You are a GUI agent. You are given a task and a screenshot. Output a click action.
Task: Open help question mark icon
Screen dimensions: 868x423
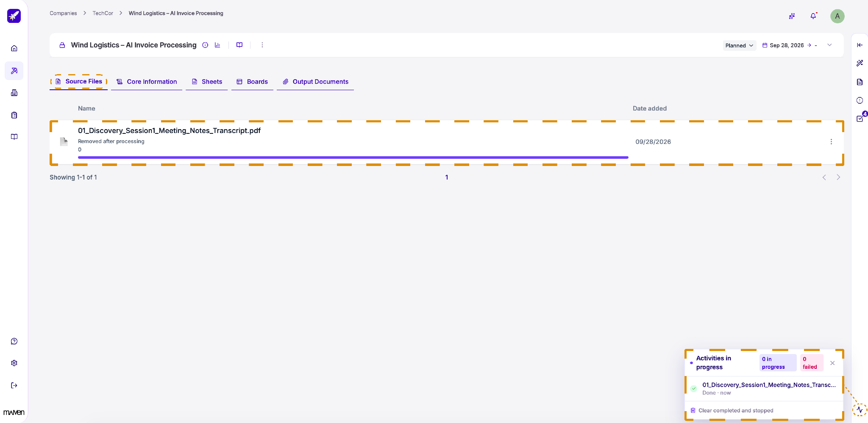click(14, 341)
